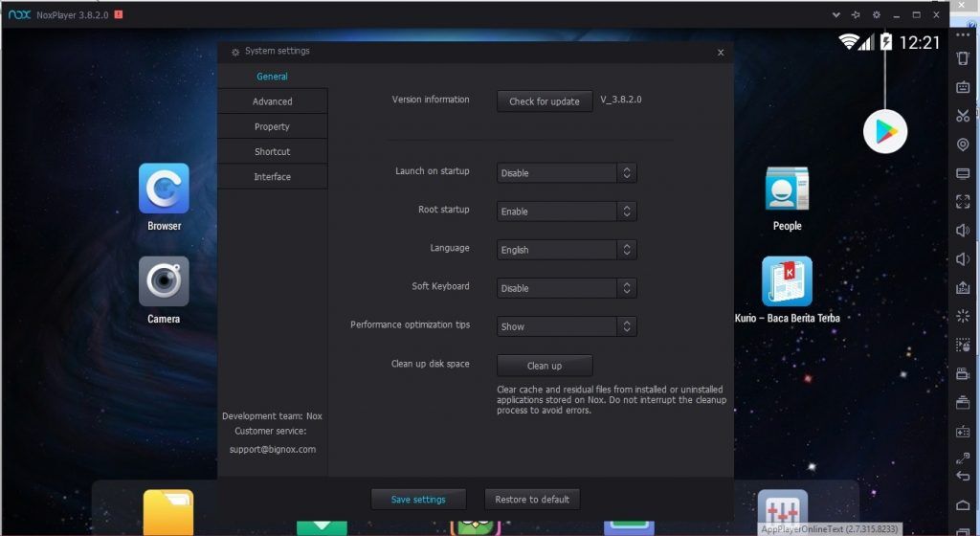This screenshot has width=980, height=536.
Task: Click Save settings button
Action: coord(418,499)
